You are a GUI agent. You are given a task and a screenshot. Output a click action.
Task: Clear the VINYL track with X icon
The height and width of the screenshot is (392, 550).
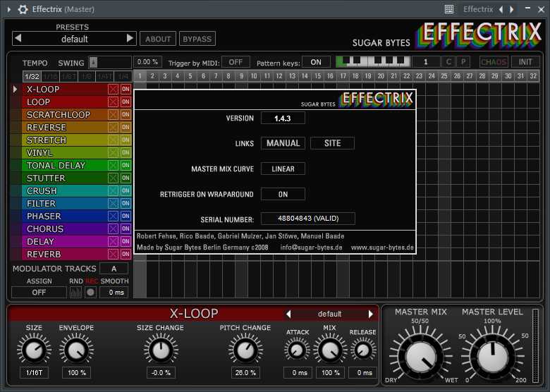click(113, 152)
